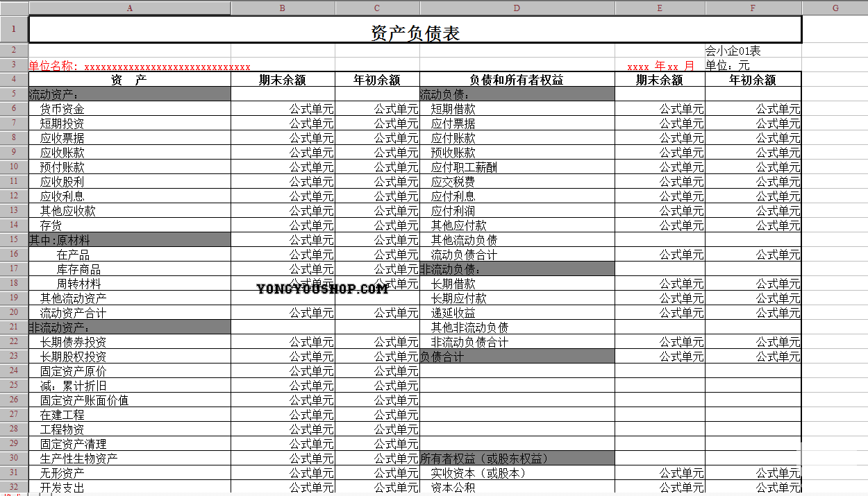Select the 负债合计 cell
The width and height of the screenshot is (868, 496).
(x=517, y=356)
